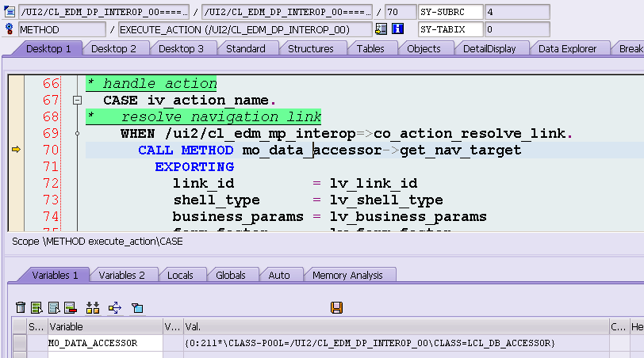Click the blue information icon beside method name
Image resolution: width=644 pixels, height=358 pixels.
tap(397, 29)
